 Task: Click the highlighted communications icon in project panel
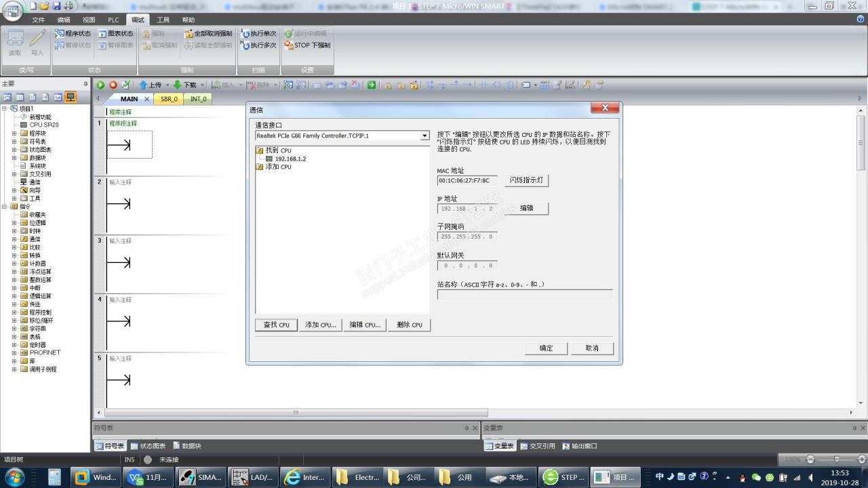click(x=70, y=98)
